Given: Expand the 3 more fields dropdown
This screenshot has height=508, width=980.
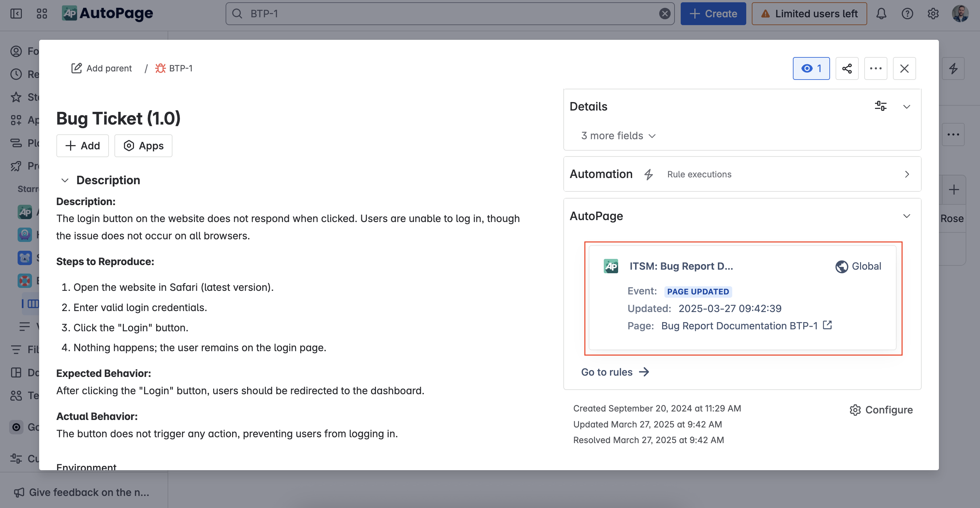Looking at the screenshot, I should tap(618, 135).
